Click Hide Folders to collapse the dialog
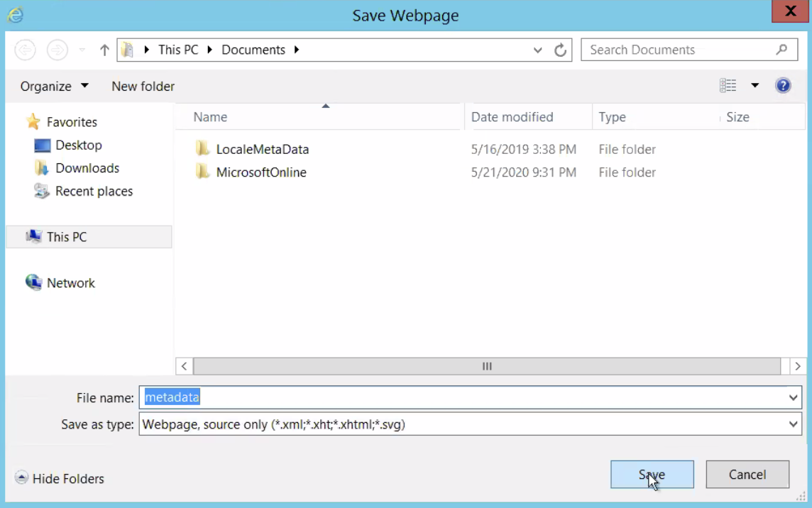This screenshot has height=508, width=812. coord(60,478)
